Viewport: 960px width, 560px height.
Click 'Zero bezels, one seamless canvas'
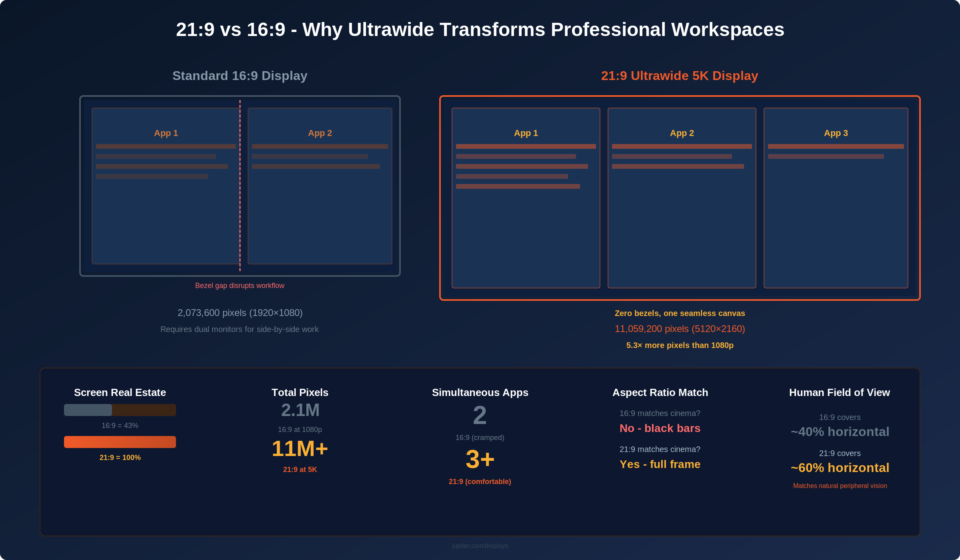[x=680, y=313]
